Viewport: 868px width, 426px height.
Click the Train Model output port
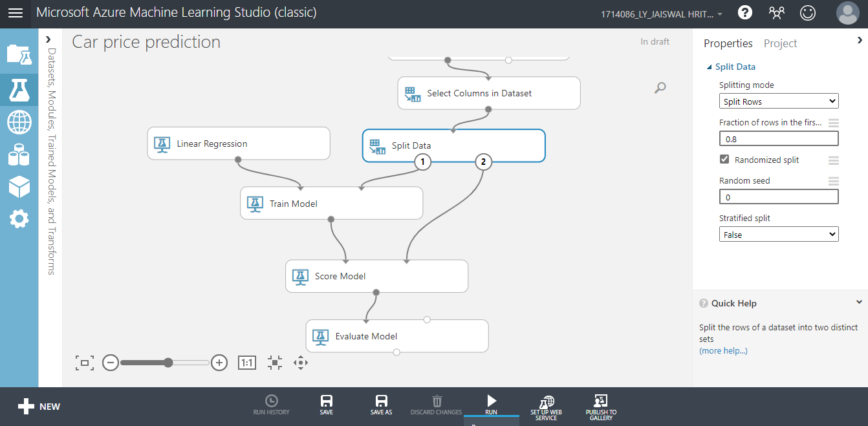[x=331, y=219]
